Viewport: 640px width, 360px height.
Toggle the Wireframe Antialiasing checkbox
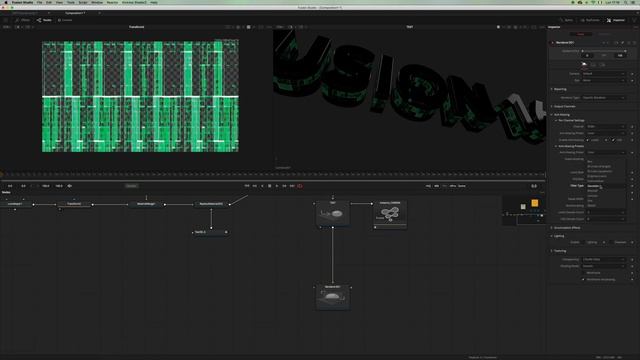[x=583, y=280]
